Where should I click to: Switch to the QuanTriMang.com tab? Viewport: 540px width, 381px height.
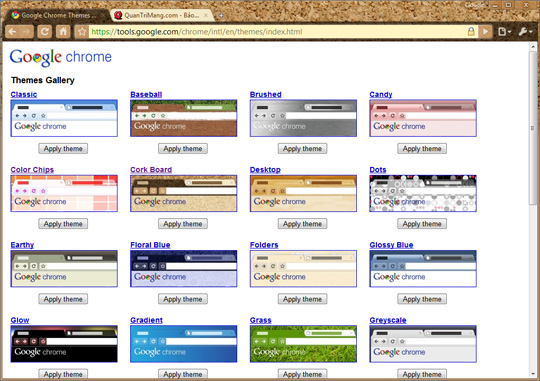point(162,15)
